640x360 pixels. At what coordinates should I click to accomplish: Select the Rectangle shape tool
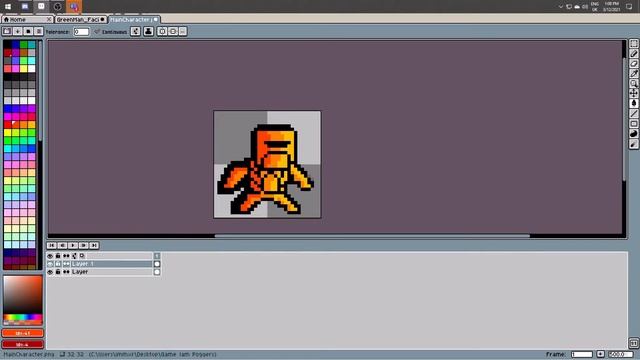coord(633,123)
